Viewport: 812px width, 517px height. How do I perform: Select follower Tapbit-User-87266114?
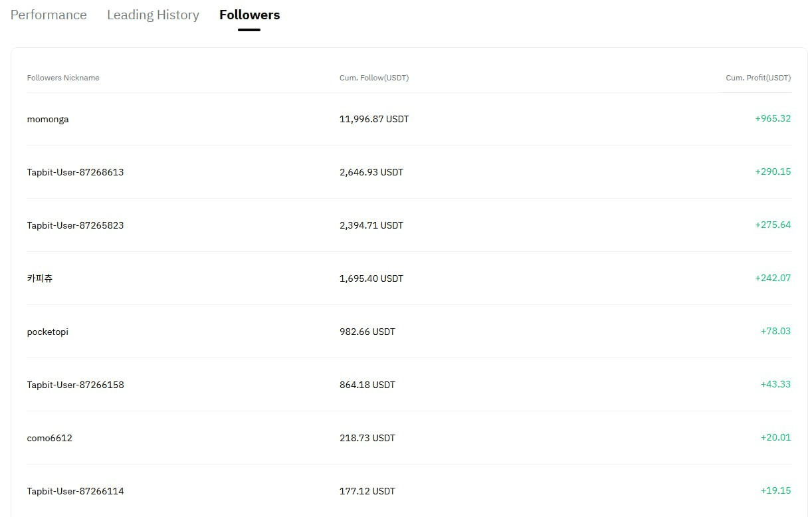click(75, 491)
